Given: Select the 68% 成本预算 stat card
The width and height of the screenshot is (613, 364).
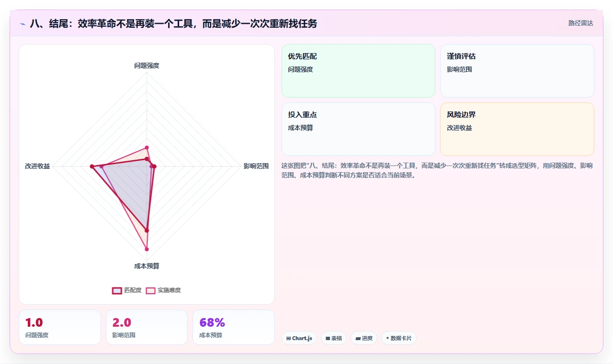Looking at the screenshot, I should click(x=234, y=327).
